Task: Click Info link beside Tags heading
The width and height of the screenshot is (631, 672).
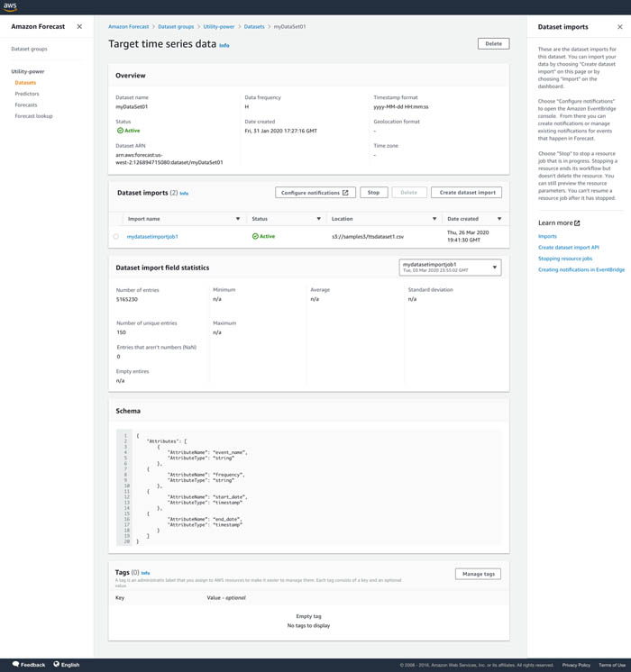Action: pyautogui.click(x=145, y=573)
